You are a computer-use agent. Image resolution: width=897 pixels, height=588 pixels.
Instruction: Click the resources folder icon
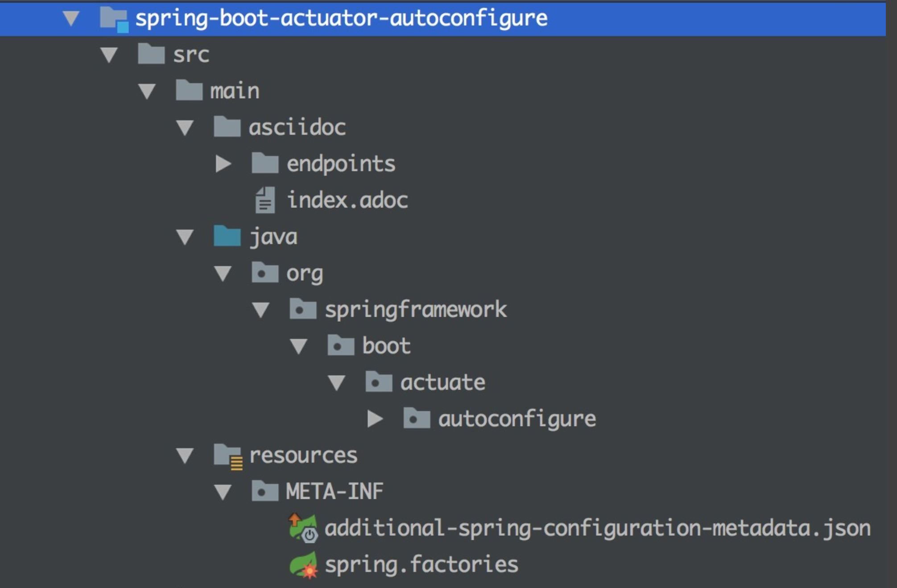pos(227,455)
